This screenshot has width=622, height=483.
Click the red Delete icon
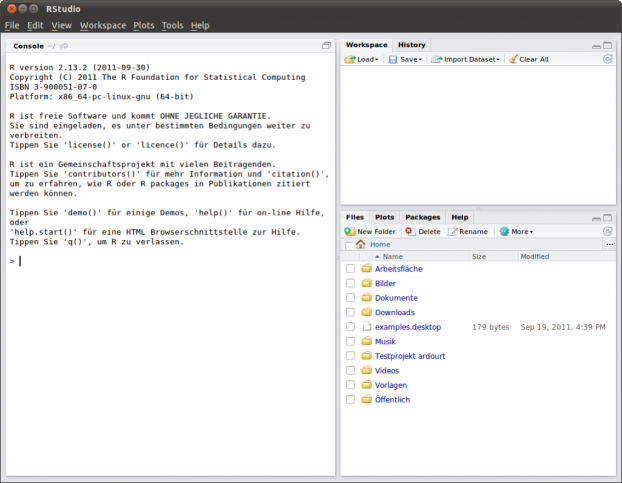coord(410,232)
